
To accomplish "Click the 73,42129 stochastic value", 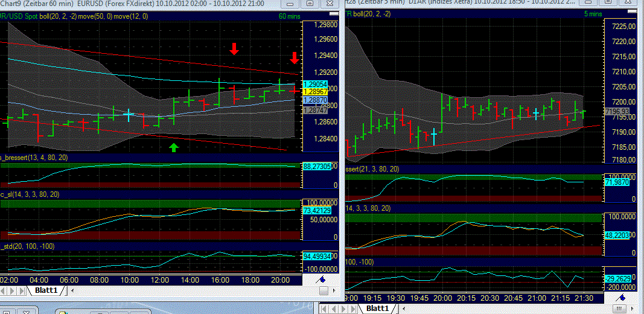I will click(316, 210).
